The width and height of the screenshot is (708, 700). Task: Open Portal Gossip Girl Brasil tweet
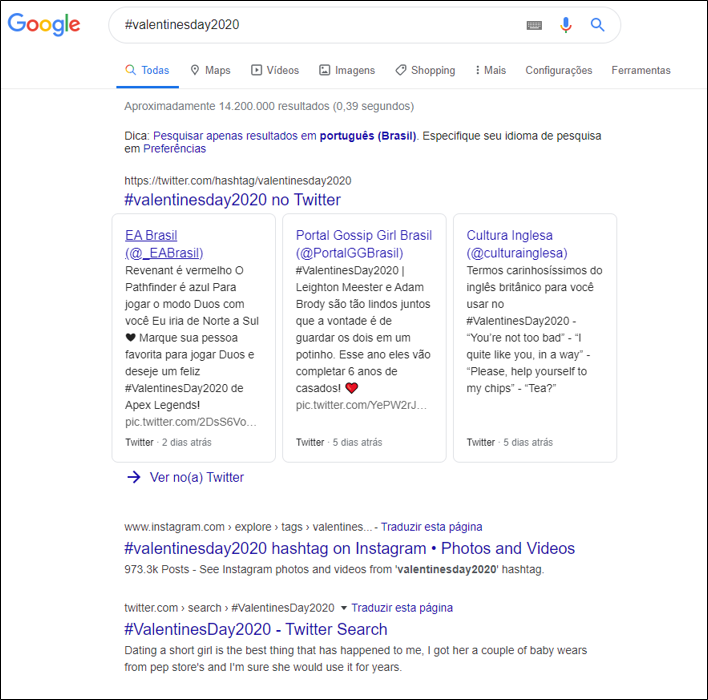pos(364,244)
